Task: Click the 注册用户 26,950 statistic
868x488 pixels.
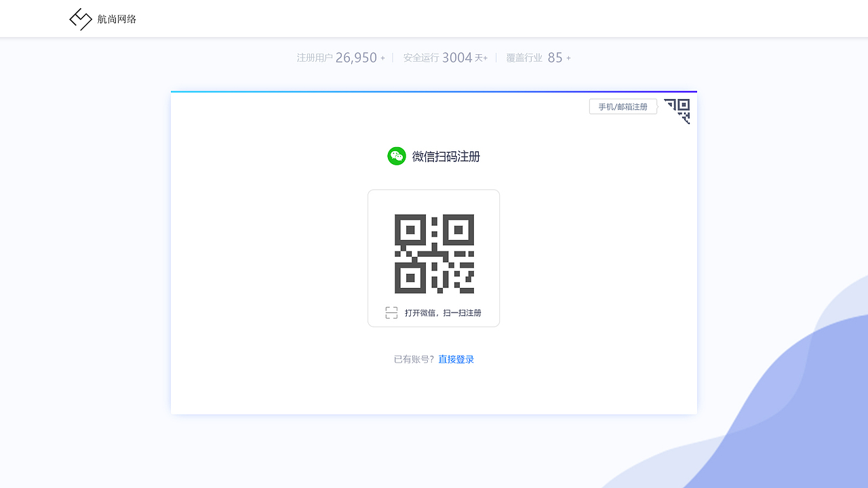Action: (x=340, y=58)
